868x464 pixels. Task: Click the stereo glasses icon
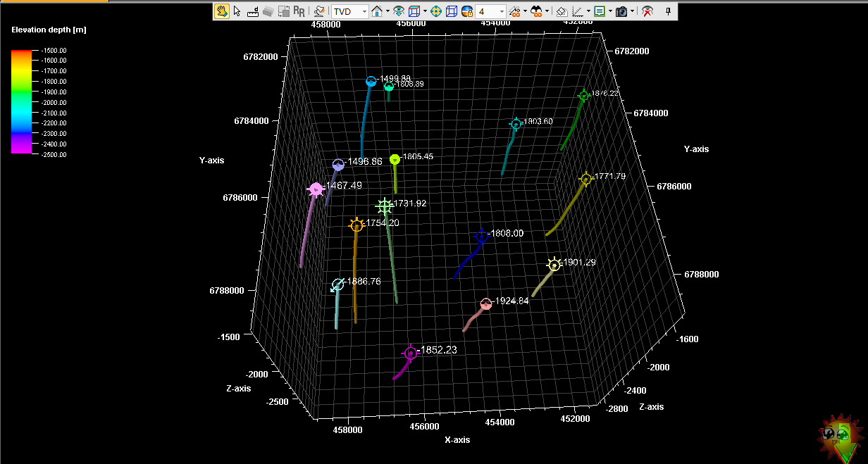point(515,11)
